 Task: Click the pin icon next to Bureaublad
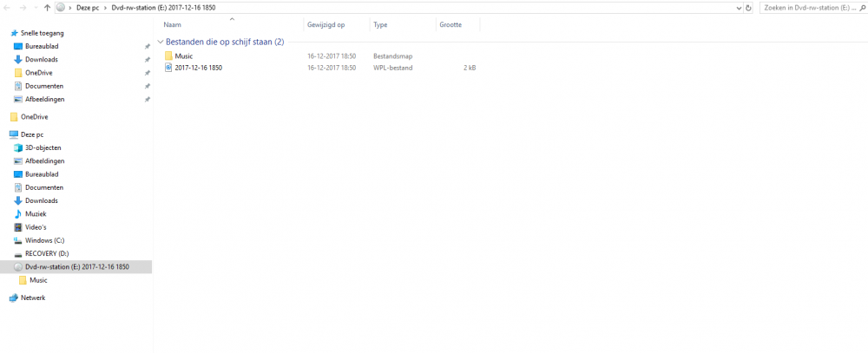[148, 47]
